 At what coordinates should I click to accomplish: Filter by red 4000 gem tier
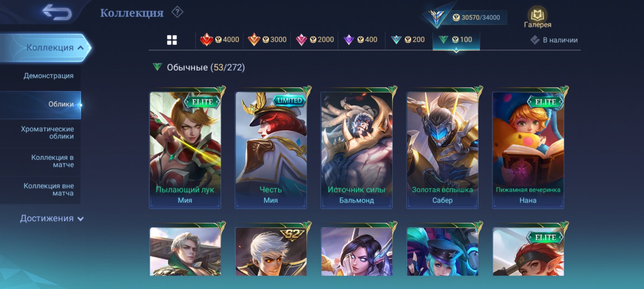point(219,40)
